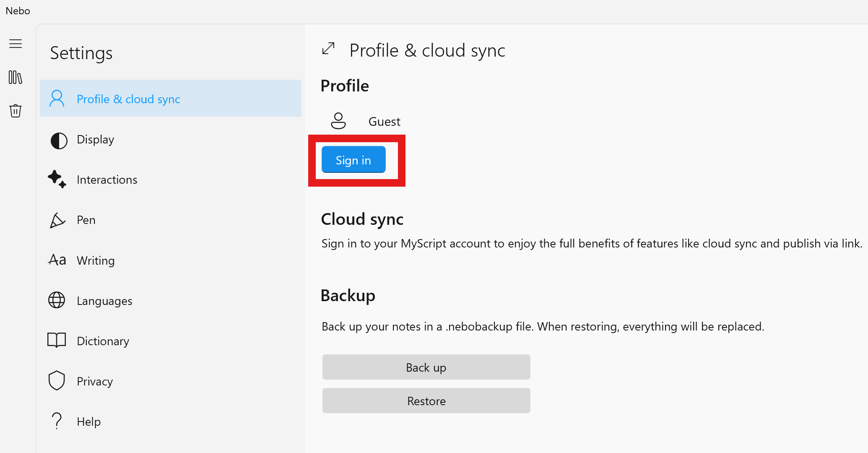The image size is (868, 453).
Task: Open the trash bin icon
Action: 16,111
